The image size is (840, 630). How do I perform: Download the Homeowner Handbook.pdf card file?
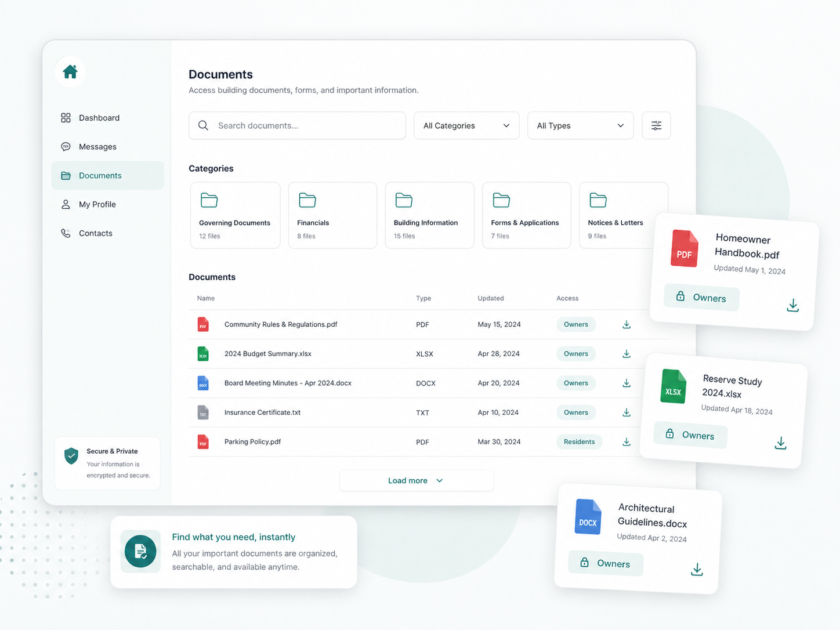[x=792, y=305]
